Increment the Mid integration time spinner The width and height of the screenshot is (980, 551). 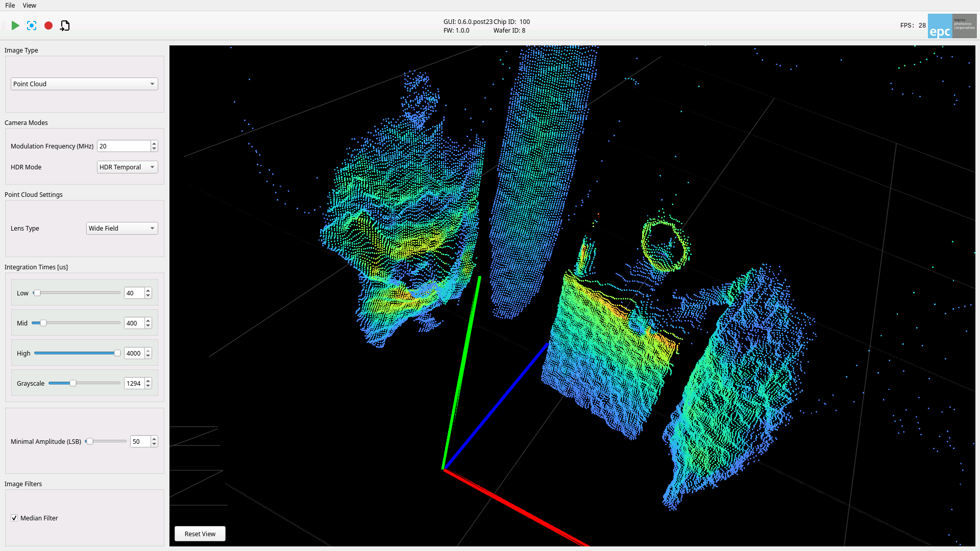click(x=148, y=320)
